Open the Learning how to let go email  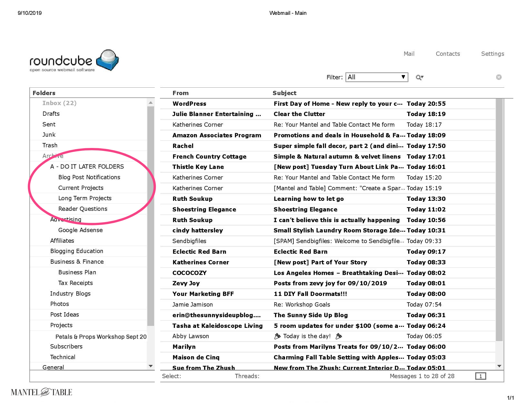point(328,199)
